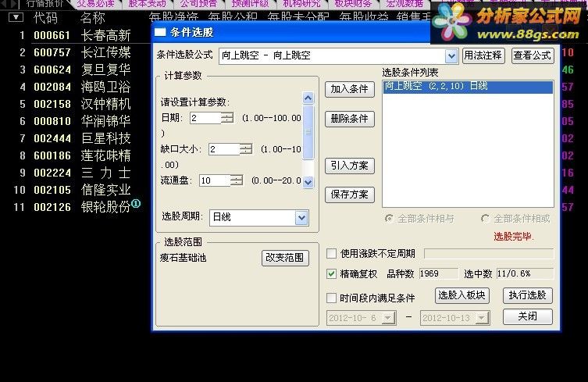
Task: Select stock row 002444 巨星科技
Action: click(75, 138)
